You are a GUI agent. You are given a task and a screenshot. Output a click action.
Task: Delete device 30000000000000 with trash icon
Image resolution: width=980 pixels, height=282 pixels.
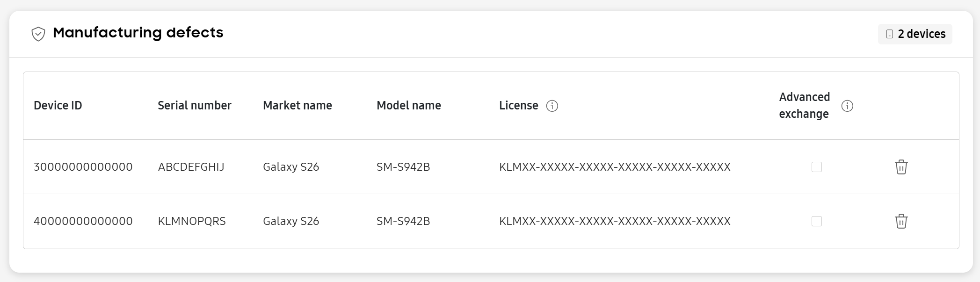[901, 167]
